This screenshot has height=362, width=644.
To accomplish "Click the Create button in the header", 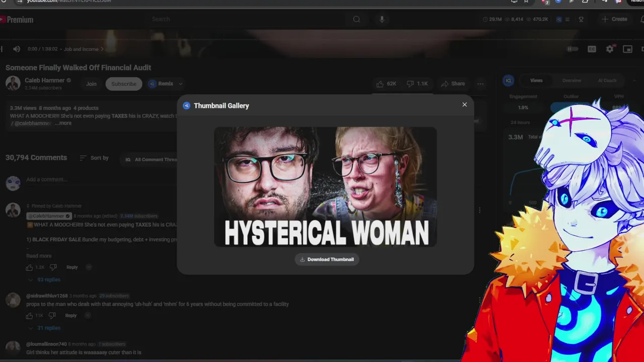I will click(x=614, y=19).
